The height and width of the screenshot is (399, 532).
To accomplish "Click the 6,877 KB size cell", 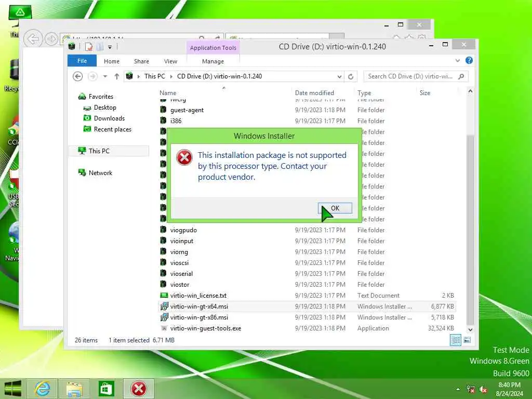I will [x=443, y=307].
